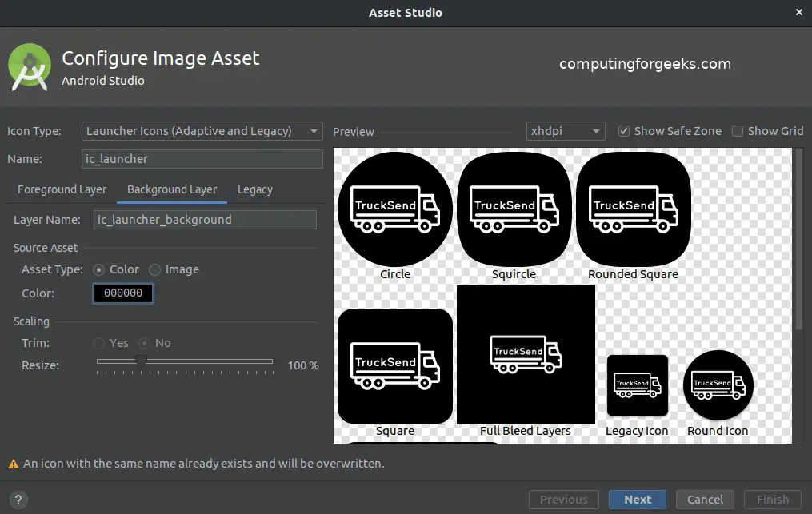Viewport: 812px width, 514px height.
Task: Switch to Foreground Layer tab
Action: click(62, 189)
